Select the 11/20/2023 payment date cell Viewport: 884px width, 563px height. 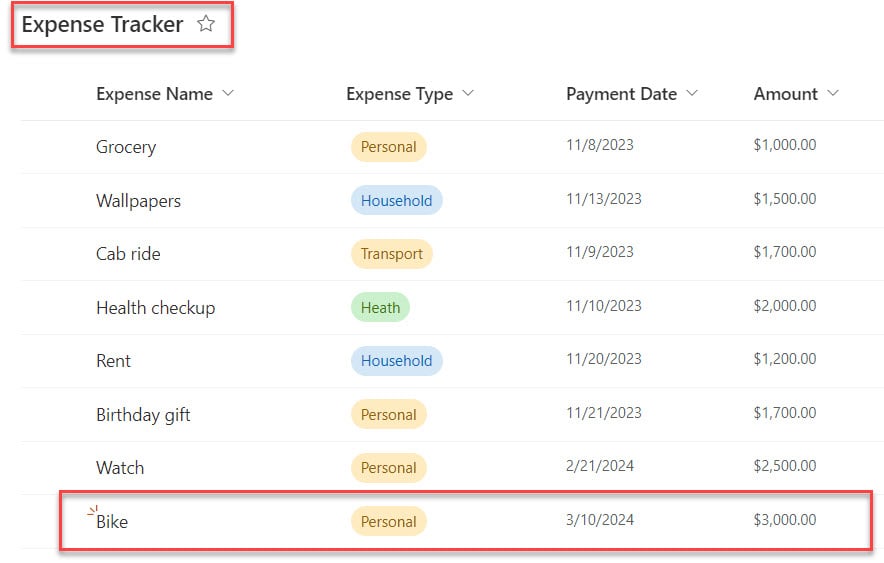click(604, 359)
